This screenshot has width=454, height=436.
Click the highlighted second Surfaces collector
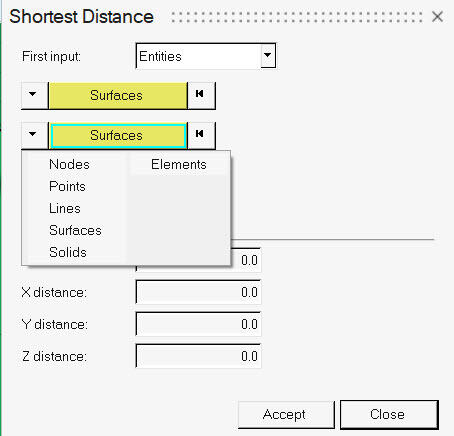pyautogui.click(x=118, y=135)
